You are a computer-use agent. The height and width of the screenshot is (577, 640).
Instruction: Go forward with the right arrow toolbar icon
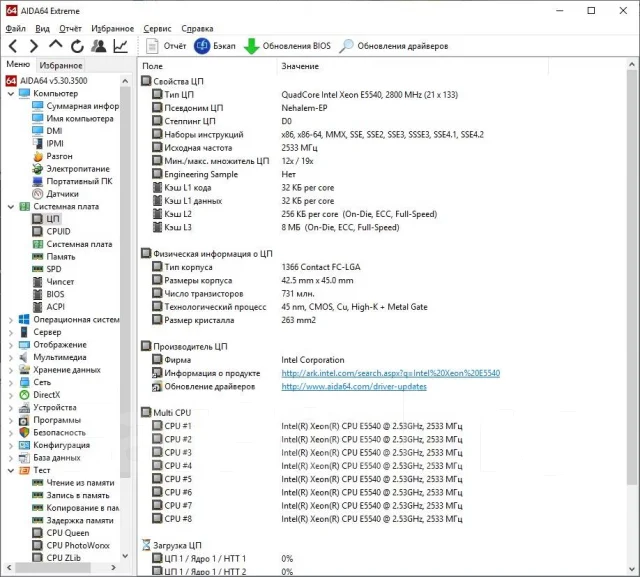[x=34, y=46]
